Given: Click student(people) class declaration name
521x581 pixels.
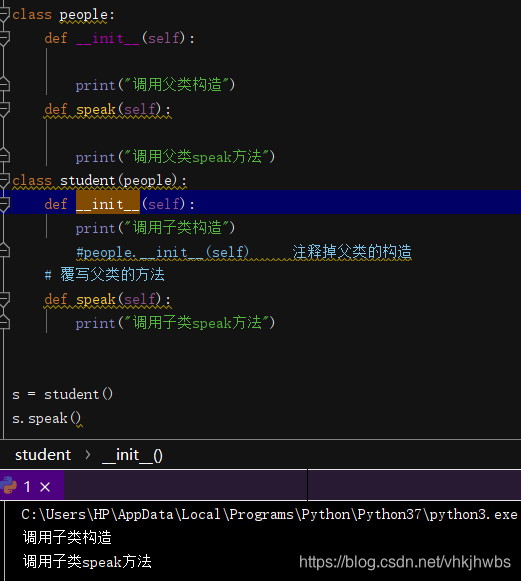Looking at the screenshot, I should [118, 181].
